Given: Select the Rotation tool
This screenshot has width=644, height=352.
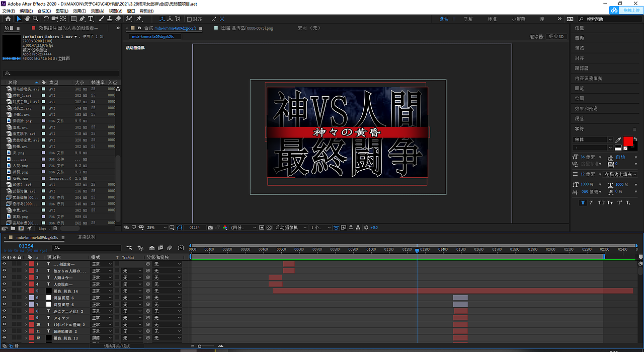Looking at the screenshot, I should coord(46,19).
